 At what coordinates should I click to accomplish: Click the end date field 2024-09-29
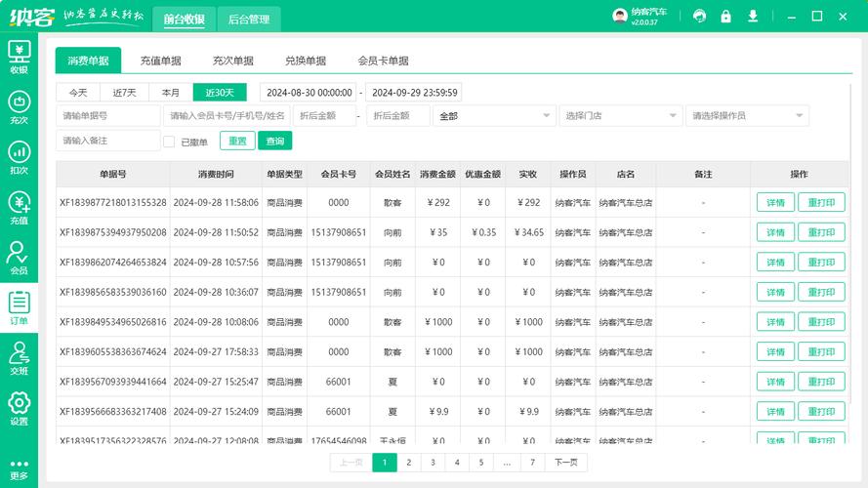pyautogui.click(x=414, y=93)
